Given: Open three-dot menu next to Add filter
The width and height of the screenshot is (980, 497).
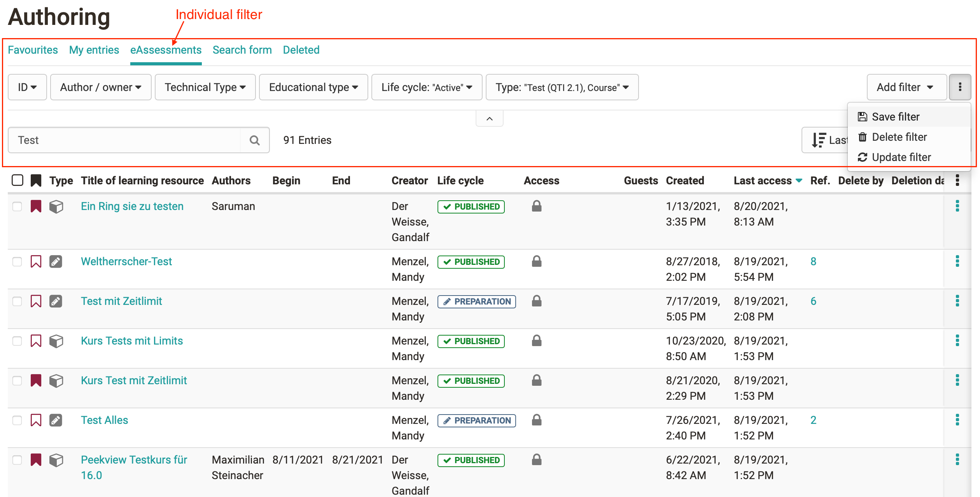Looking at the screenshot, I should [x=959, y=87].
